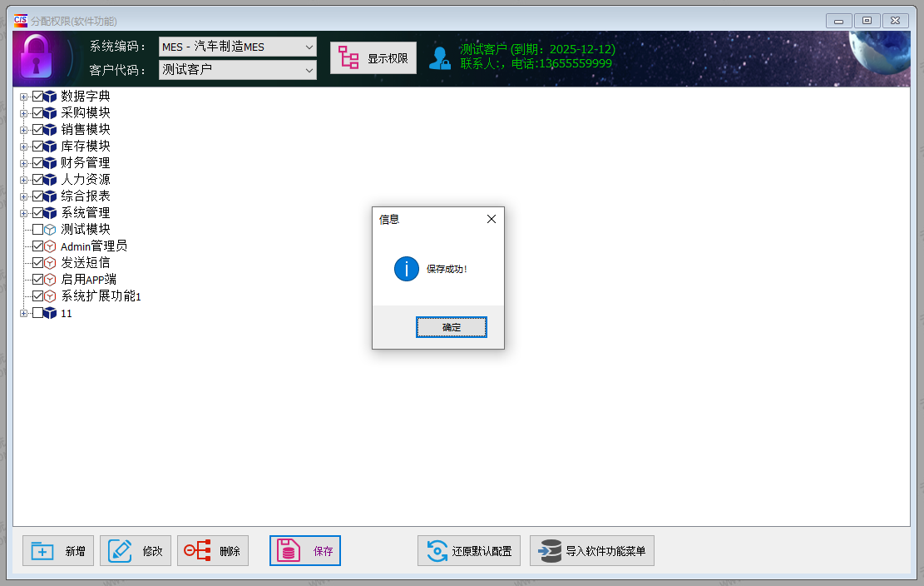Uncheck the 综合报表 checkbox
The image size is (924, 586).
37,196
